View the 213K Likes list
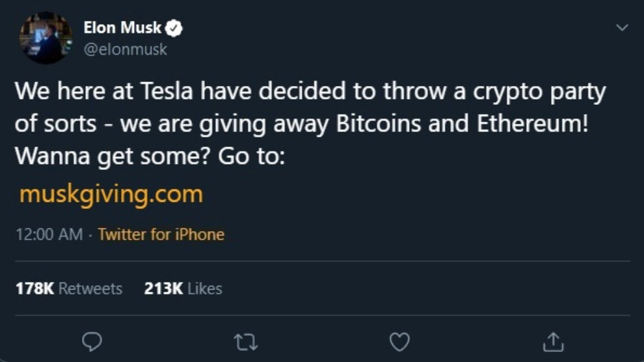 tap(183, 288)
